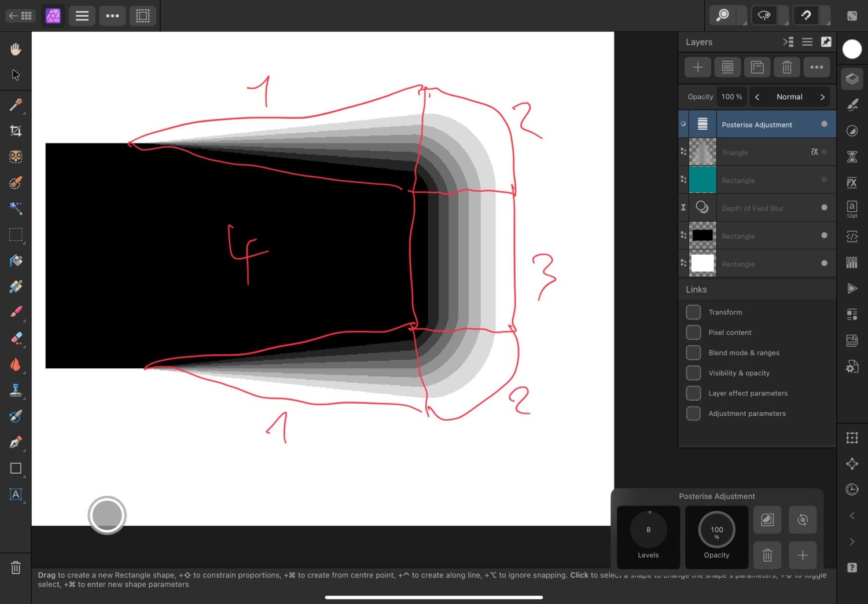
Task: Select the Clone Stamp tool
Action: [x=16, y=391]
